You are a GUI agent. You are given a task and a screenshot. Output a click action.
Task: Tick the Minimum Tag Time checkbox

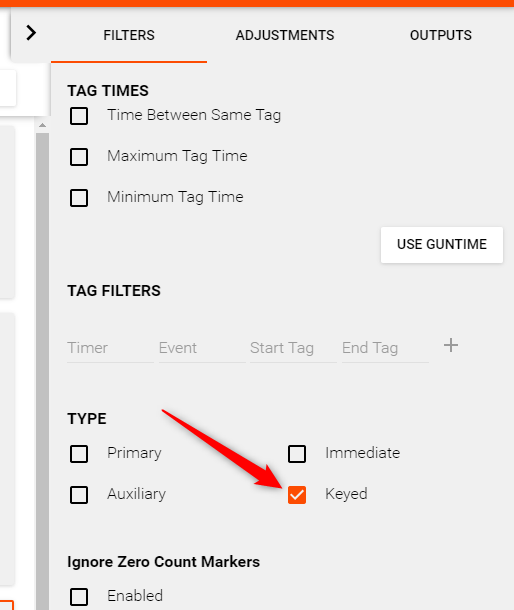coord(79,198)
